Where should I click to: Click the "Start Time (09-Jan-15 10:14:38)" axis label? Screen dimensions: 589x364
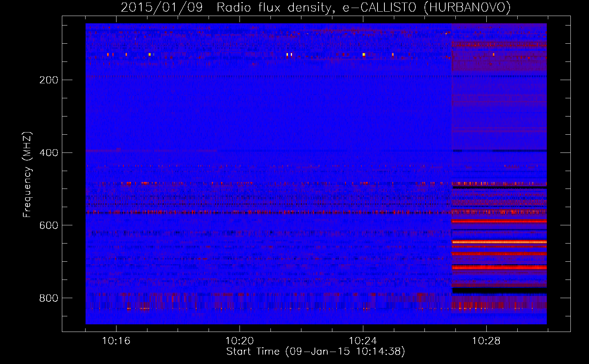pyautogui.click(x=316, y=352)
